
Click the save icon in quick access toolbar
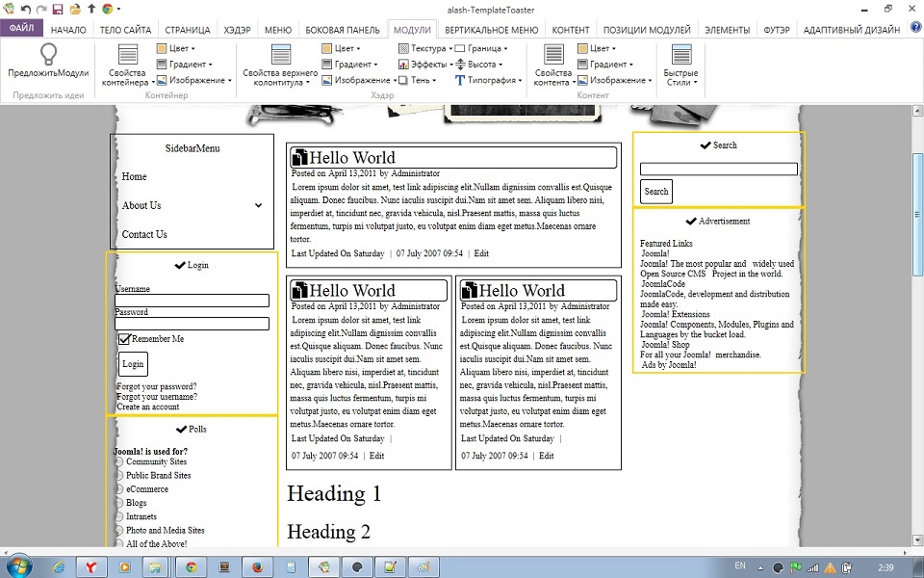[58, 9]
